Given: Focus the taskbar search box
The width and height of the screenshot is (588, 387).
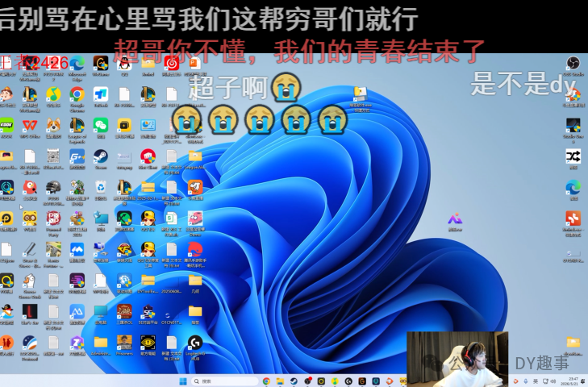Looking at the screenshot, I should (x=224, y=381).
